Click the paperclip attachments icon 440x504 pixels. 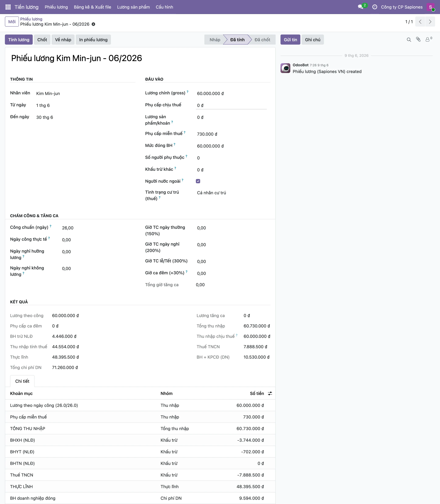coord(418,40)
